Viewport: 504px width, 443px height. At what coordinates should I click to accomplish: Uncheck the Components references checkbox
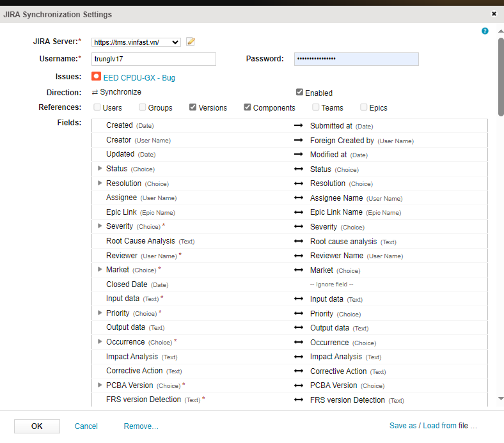click(x=247, y=107)
